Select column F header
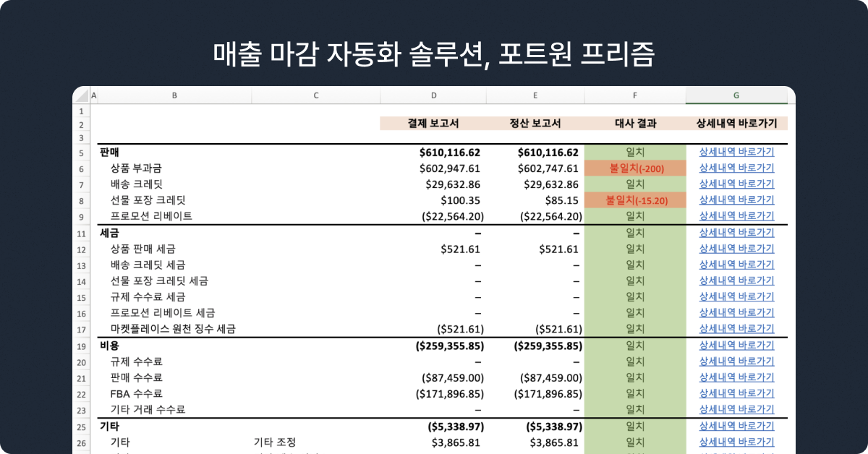This screenshot has height=454, width=868. (634, 95)
